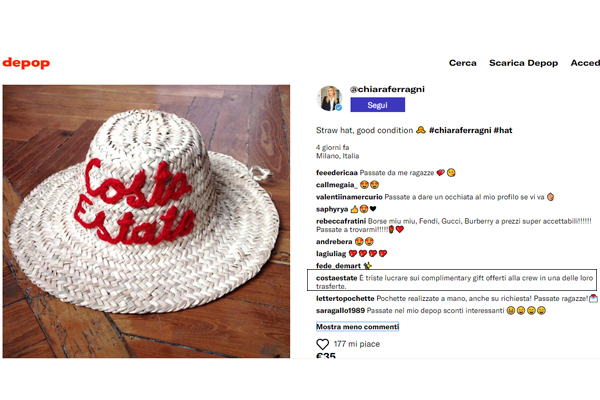Click the depop logo
This screenshot has width=600, height=400.
26,62
